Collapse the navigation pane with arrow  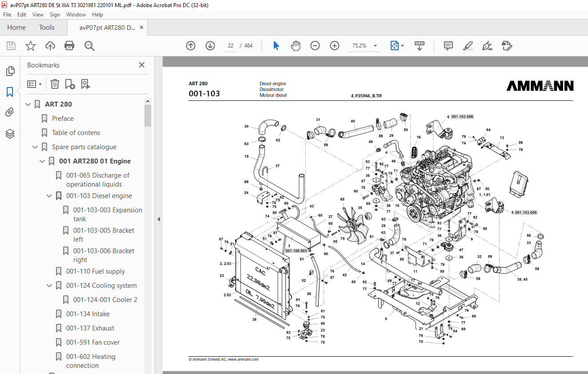click(159, 219)
